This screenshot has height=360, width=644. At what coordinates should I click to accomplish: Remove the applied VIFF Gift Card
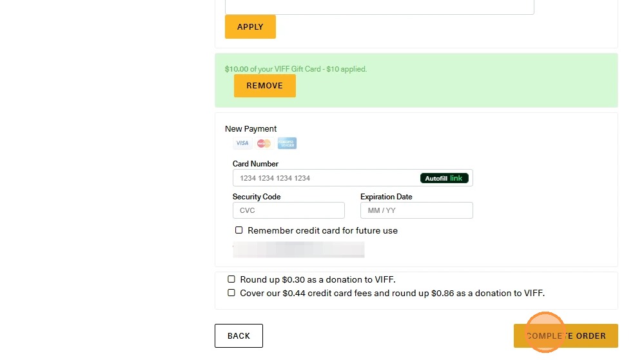(264, 86)
